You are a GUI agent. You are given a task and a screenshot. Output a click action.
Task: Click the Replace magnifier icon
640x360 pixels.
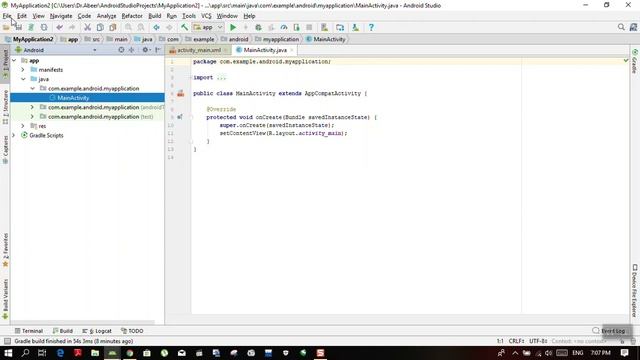(141, 27)
